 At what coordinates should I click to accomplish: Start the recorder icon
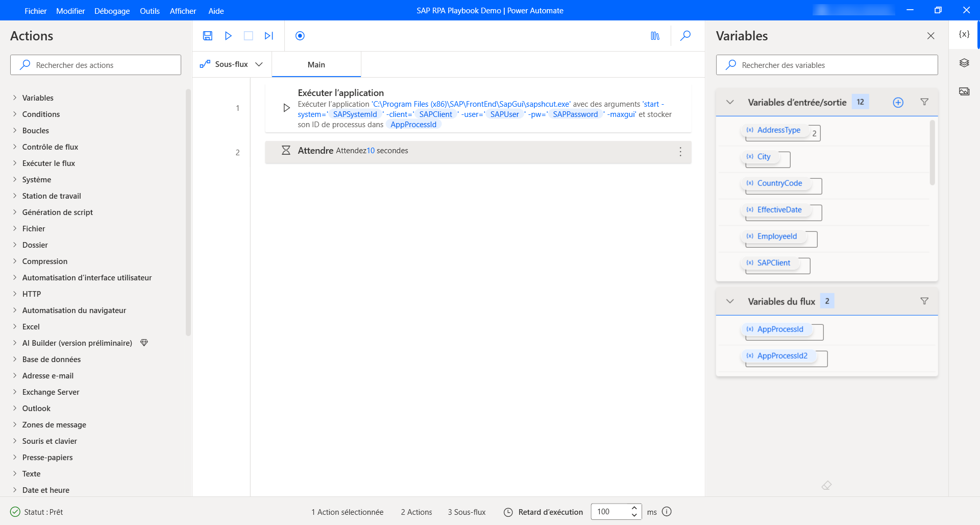[x=300, y=36]
